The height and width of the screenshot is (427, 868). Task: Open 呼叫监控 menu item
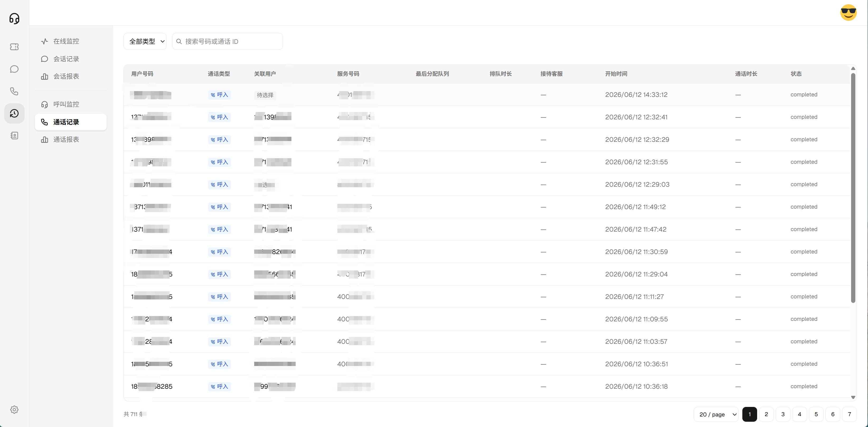click(x=71, y=104)
